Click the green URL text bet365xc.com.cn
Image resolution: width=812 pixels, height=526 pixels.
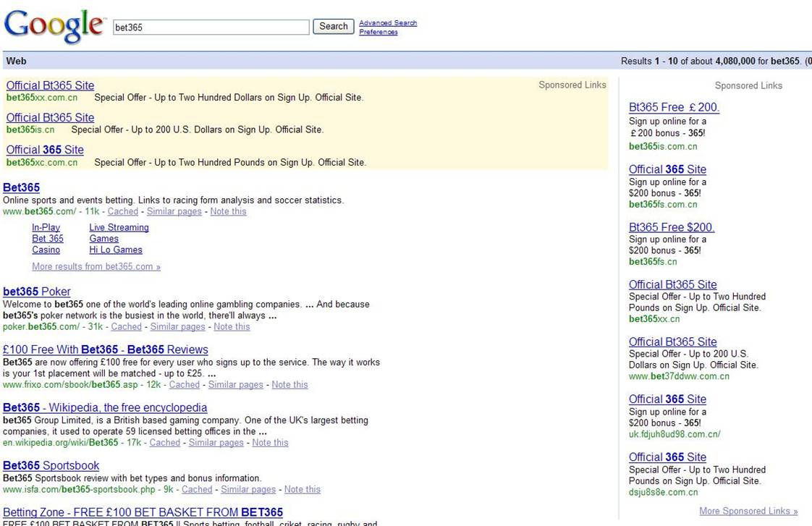click(42, 162)
